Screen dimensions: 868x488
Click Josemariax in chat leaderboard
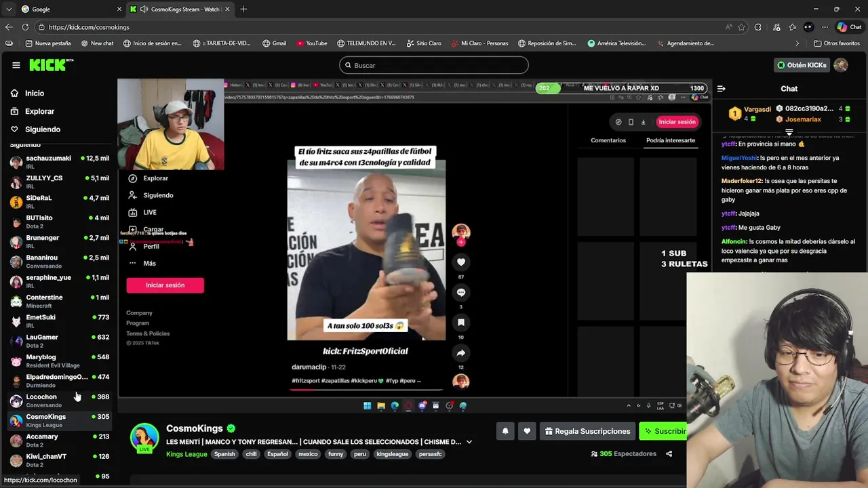click(803, 119)
